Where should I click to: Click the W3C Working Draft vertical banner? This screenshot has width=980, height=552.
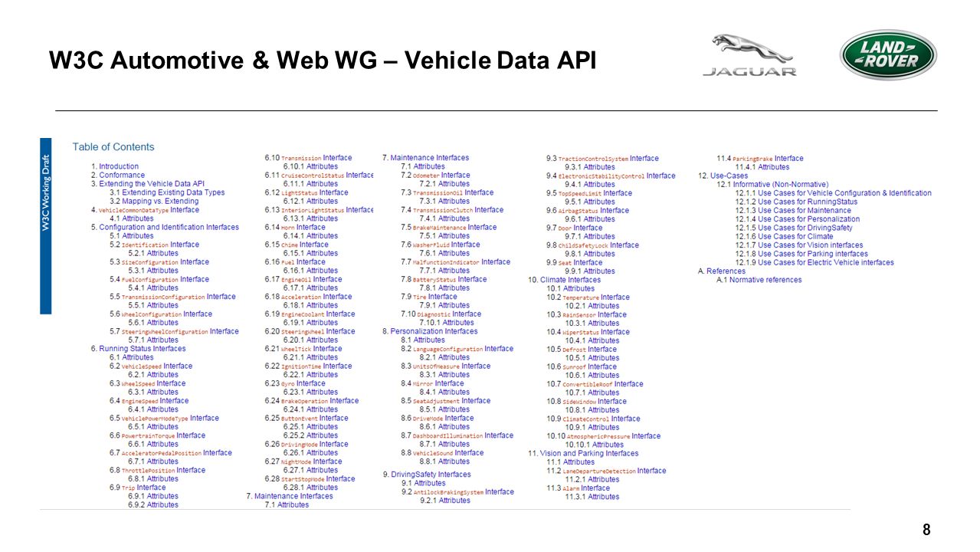45,225
